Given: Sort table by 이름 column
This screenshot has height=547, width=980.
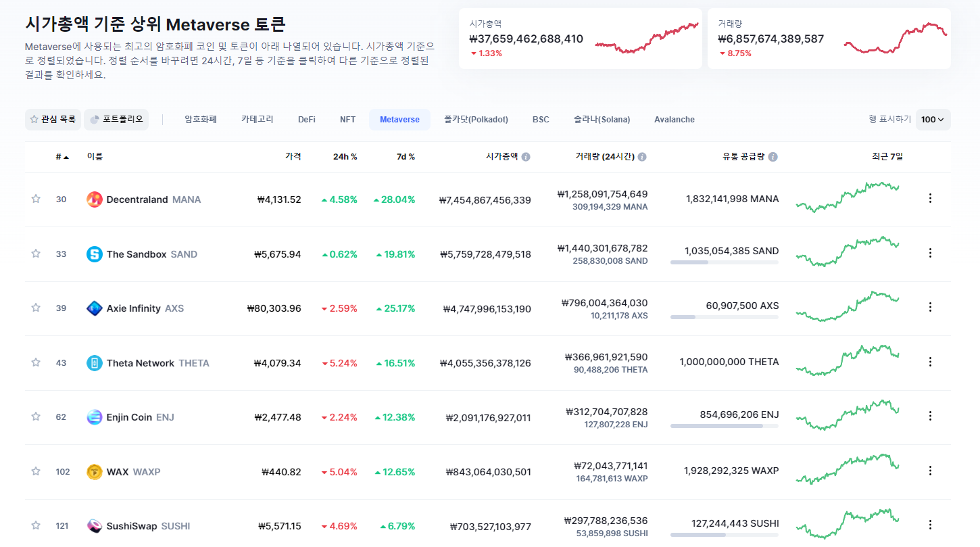Looking at the screenshot, I should pyautogui.click(x=95, y=157).
